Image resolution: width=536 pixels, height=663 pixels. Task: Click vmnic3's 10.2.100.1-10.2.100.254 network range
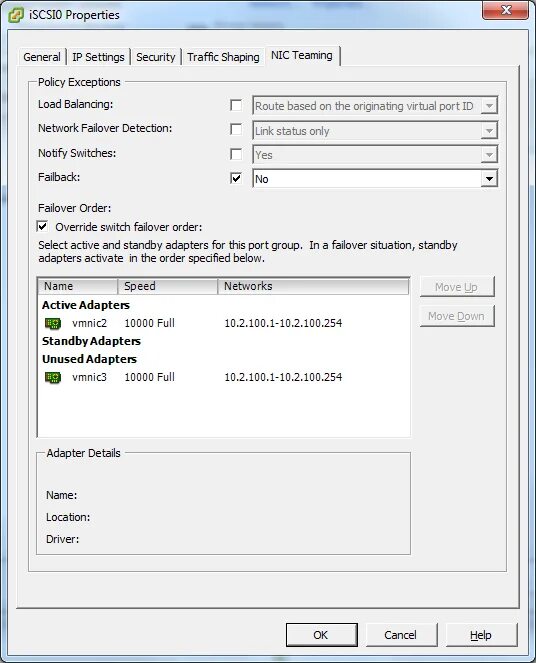pyautogui.click(x=283, y=377)
